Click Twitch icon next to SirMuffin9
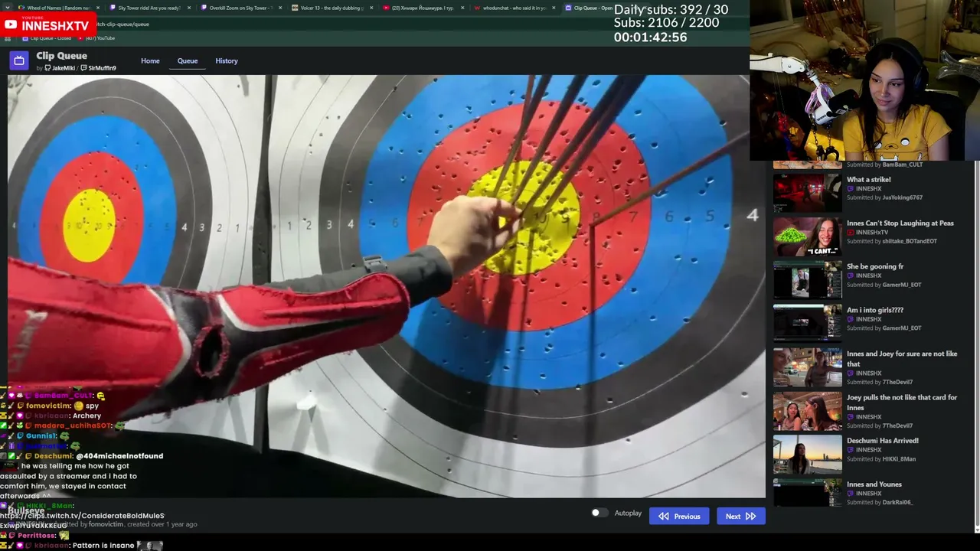 (83, 68)
